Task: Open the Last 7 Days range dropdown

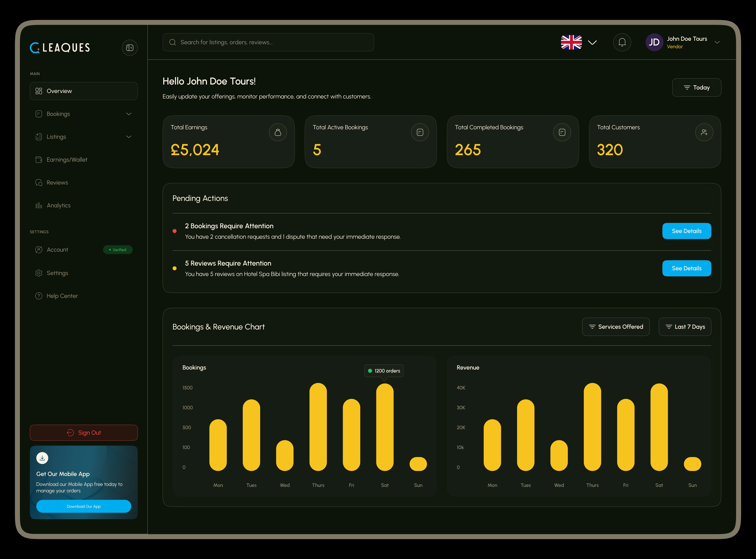Action: (x=685, y=327)
